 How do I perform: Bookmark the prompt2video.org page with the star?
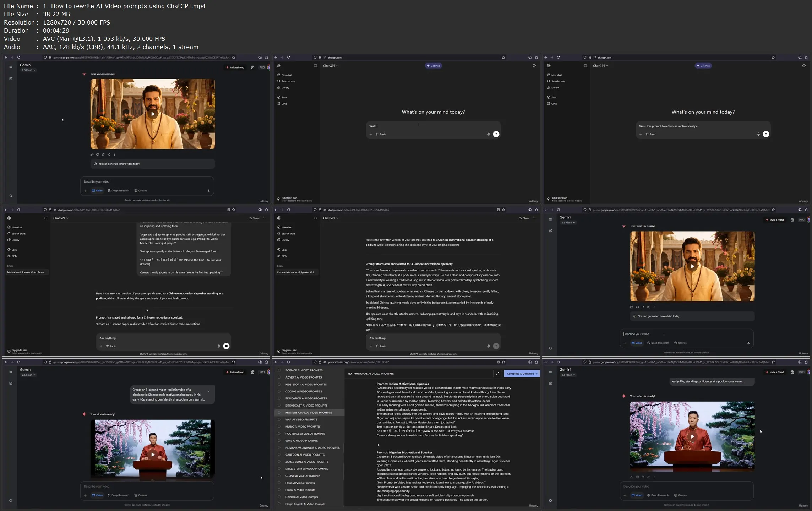[x=503, y=362]
